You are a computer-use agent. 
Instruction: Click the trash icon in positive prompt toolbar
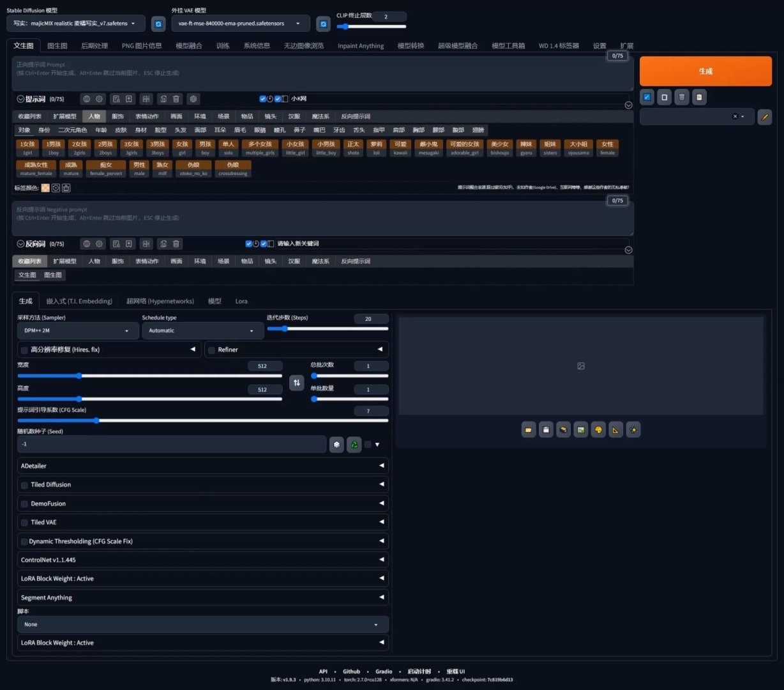[x=176, y=99]
